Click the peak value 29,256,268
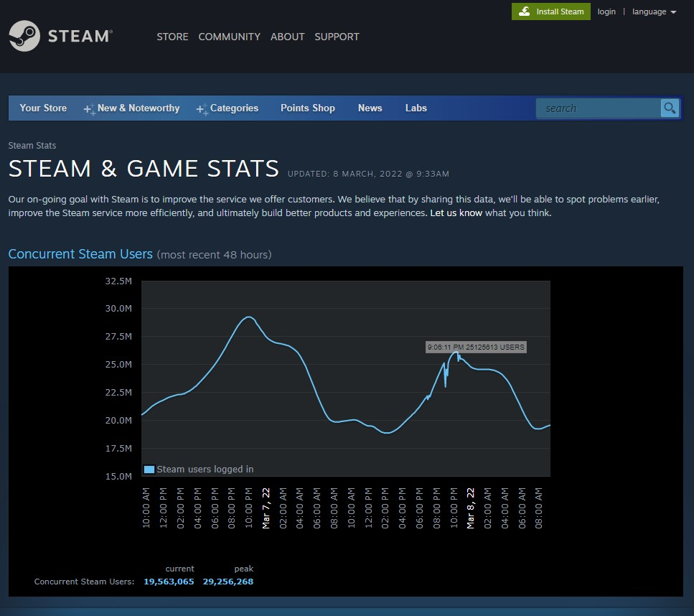Screen dimensions: 694x616 pos(228,582)
